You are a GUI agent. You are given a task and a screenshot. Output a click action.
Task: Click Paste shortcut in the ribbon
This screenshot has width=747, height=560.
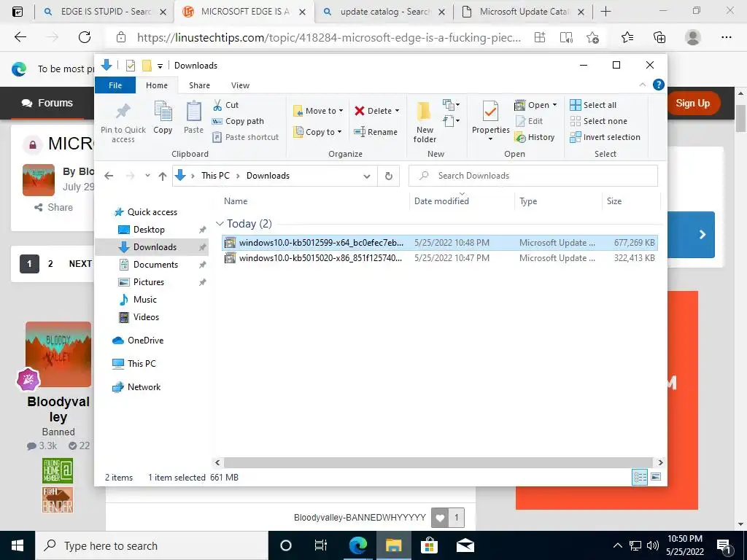coord(245,137)
